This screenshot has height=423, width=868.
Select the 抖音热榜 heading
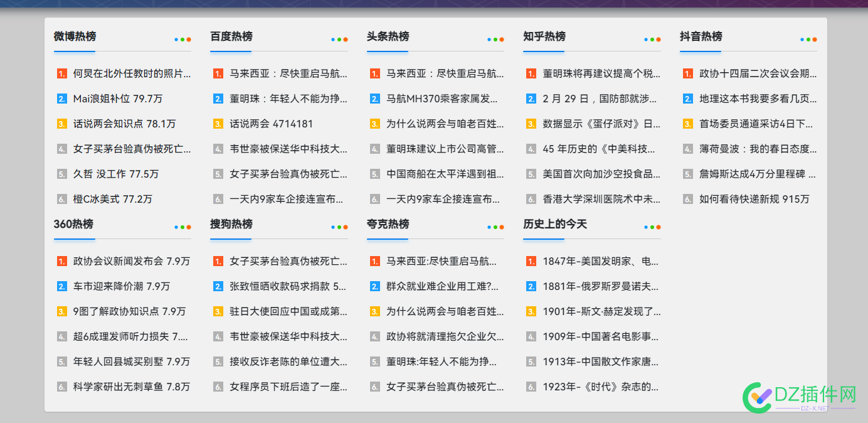pos(701,36)
